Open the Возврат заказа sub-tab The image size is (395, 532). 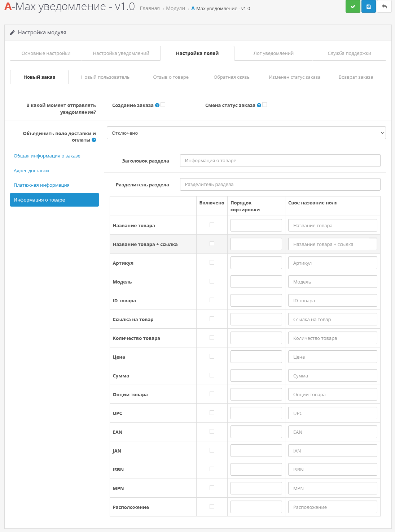tap(356, 77)
